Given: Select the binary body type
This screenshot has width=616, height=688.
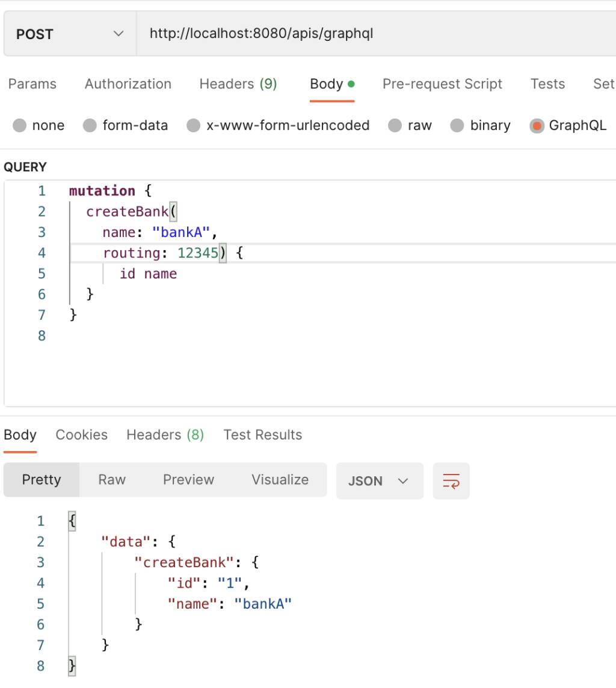Looking at the screenshot, I should (x=481, y=125).
